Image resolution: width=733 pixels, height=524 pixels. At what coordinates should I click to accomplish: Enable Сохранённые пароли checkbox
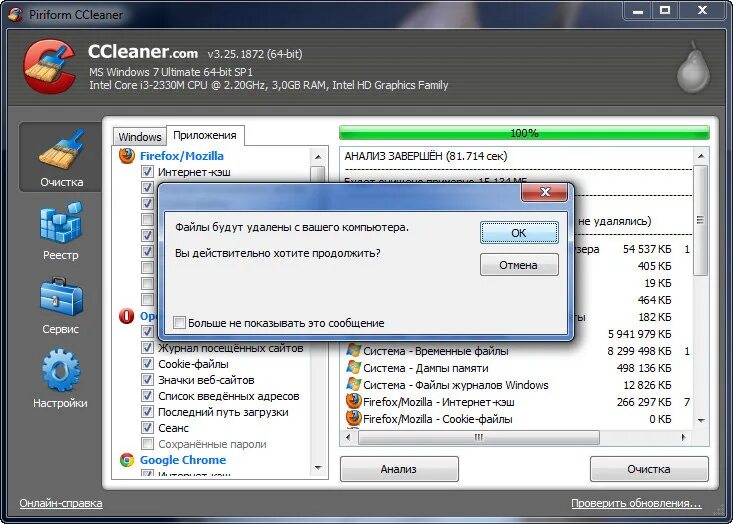[x=147, y=444]
